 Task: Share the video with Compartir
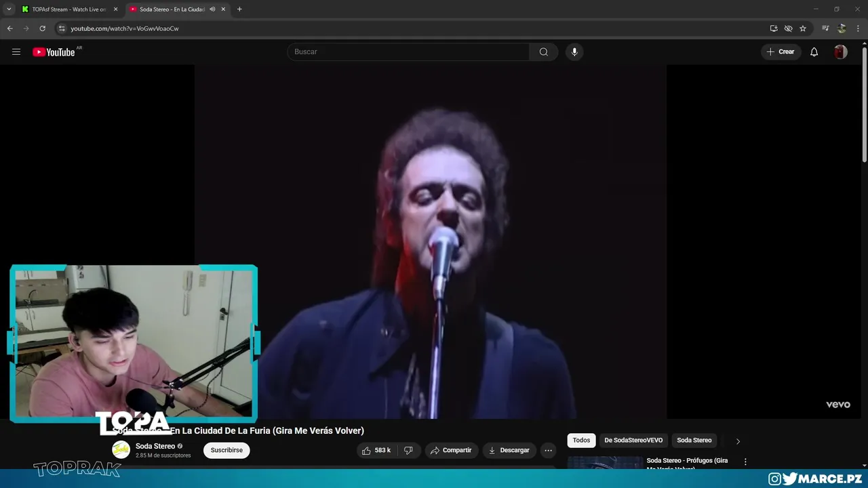pyautogui.click(x=451, y=450)
